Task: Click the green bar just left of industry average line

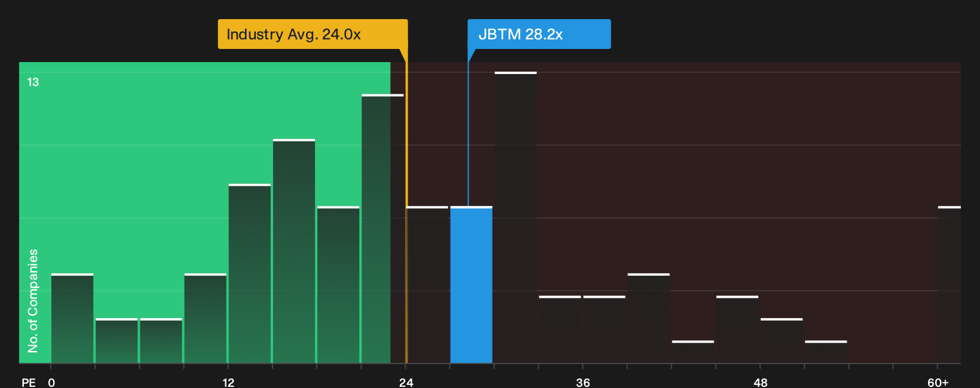Action: point(382,229)
